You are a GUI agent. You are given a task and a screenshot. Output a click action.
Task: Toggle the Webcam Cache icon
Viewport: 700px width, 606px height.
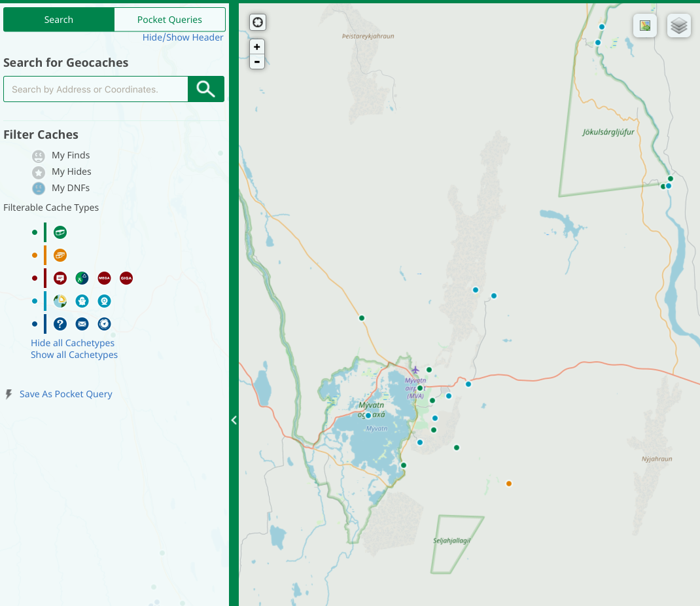coord(104,301)
